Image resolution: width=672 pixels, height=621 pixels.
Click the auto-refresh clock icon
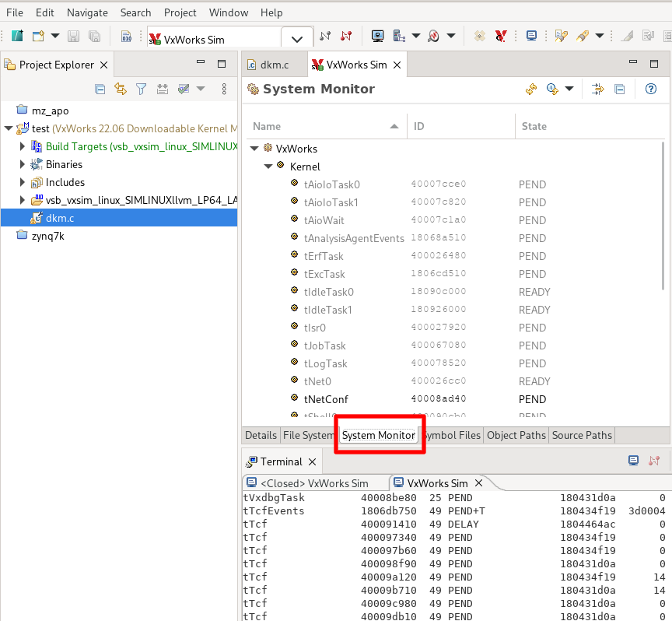(x=552, y=89)
